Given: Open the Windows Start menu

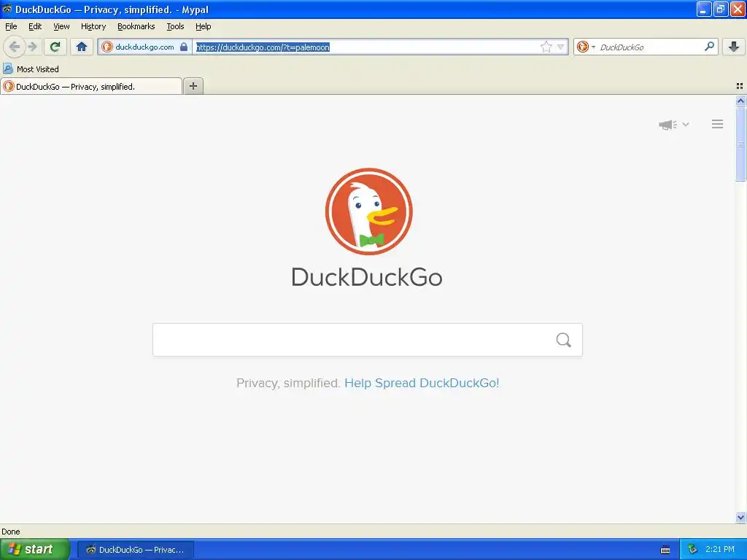Looking at the screenshot, I should click(x=35, y=549).
